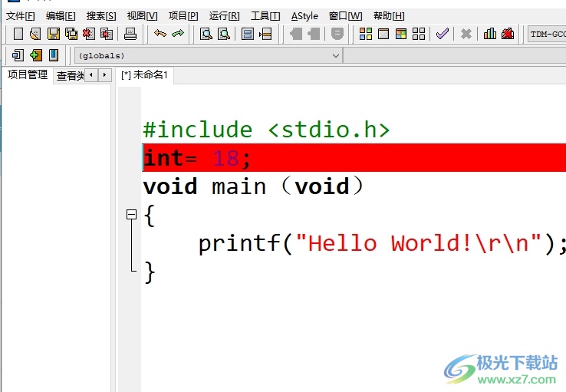Click the delete profiling information icon
Viewport: 566px width, 392px height.
pyautogui.click(x=508, y=34)
